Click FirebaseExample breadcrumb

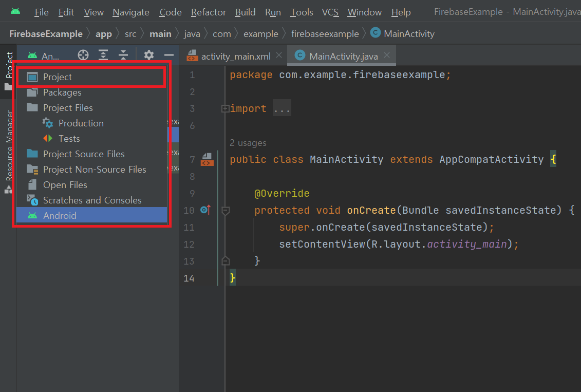click(x=46, y=34)
